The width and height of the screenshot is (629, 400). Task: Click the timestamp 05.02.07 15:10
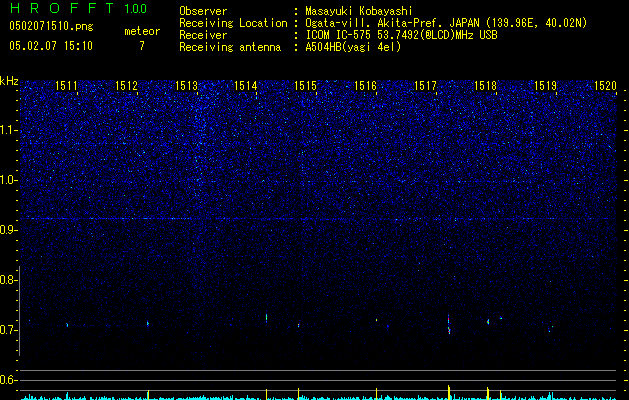tap(51, 46)
